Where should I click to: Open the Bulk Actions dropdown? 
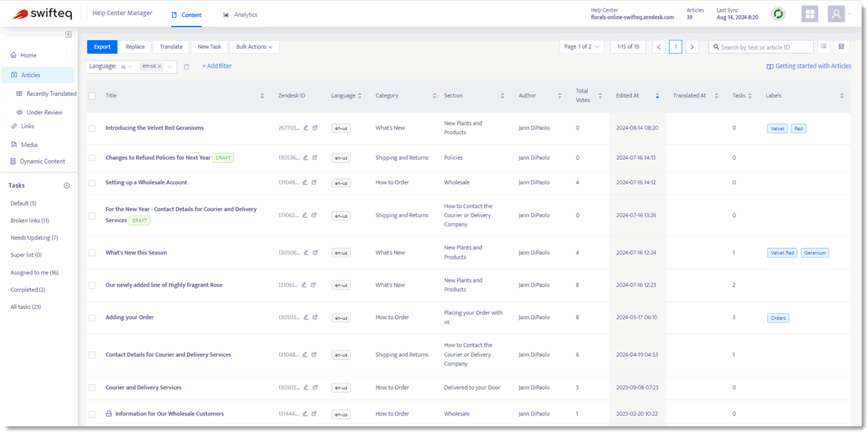[254, 47]
